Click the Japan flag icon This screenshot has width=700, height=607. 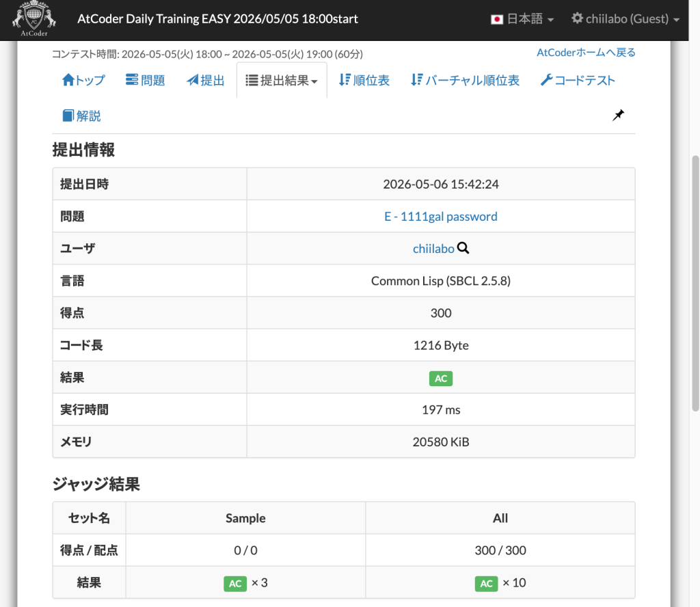(497, 19)
